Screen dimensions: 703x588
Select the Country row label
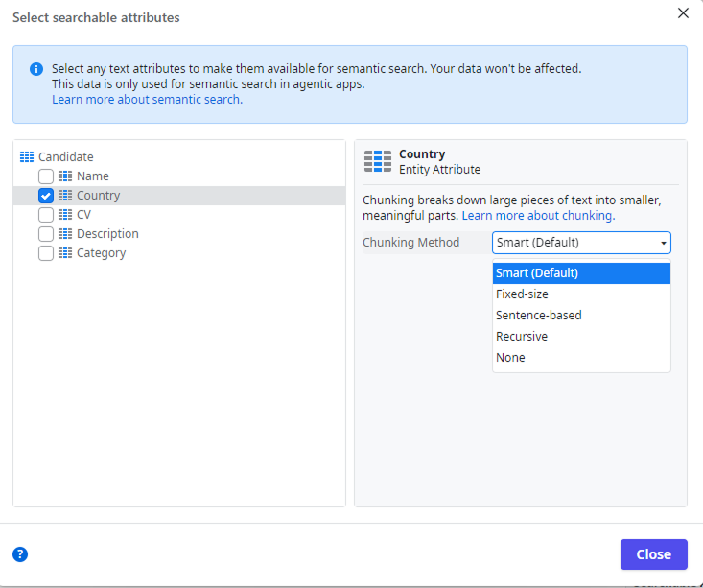tap(99, 196)
